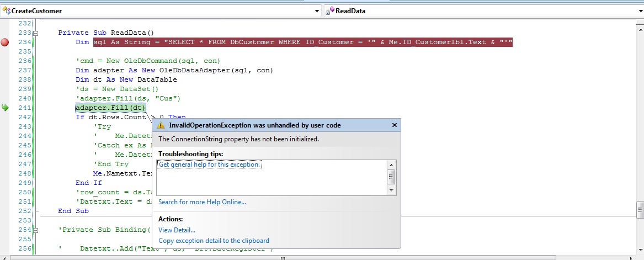This screenshot has width=644, height=260.
Task: Open the 'View Detail...' action
Action: [177, 230]
